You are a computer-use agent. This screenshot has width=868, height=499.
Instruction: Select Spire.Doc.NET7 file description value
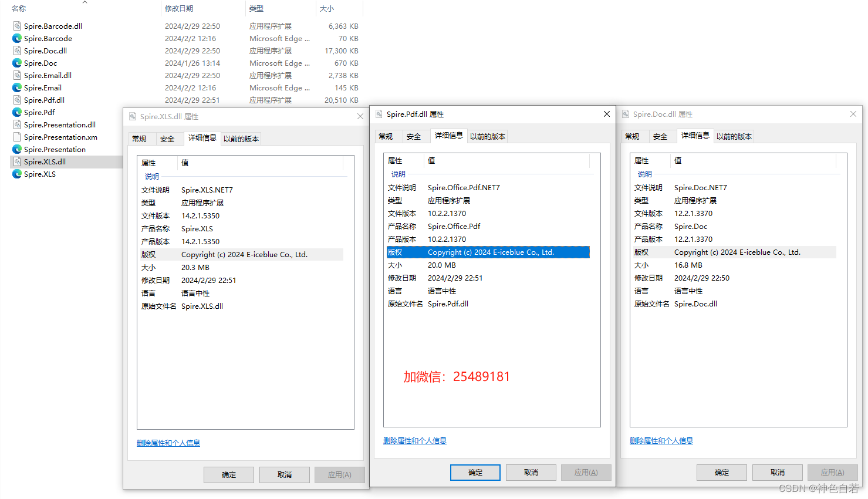(x=701, y=188)
